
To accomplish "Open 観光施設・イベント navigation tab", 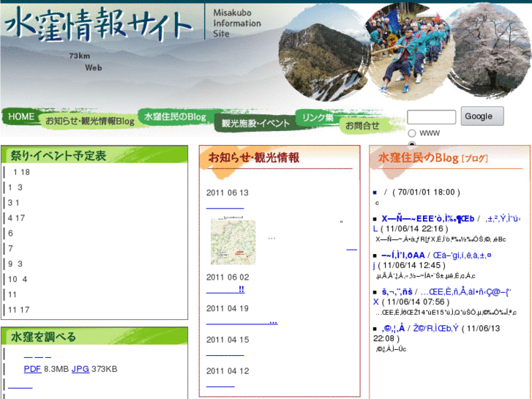I will 255,123.
